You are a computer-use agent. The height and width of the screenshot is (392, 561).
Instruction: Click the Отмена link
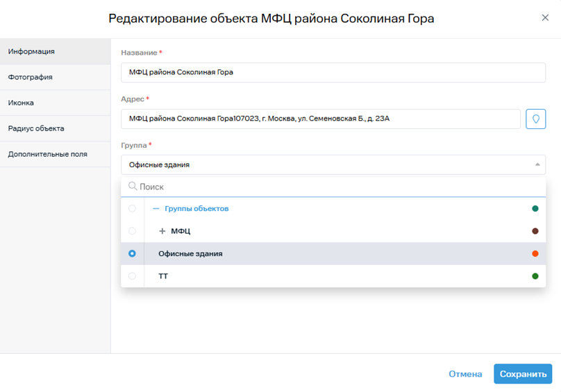465,374
